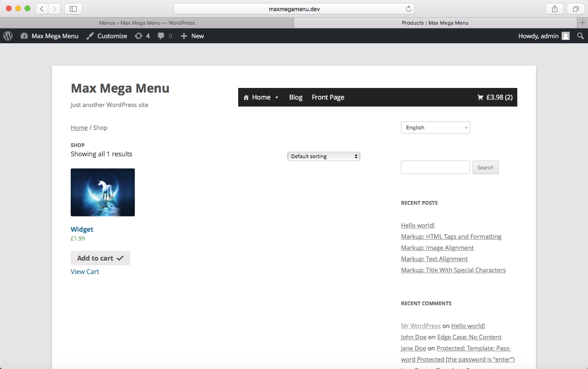This screenshot has width=588, height=369.
Task: Click the Jane Doe commenter name
Action: coord(414,348)
